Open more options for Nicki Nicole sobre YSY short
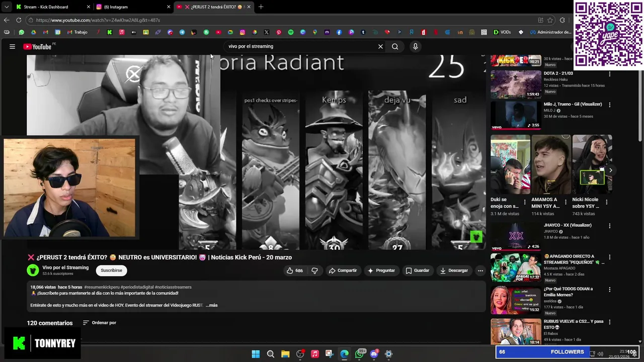 pyautogui.click(x=606, y=202)
